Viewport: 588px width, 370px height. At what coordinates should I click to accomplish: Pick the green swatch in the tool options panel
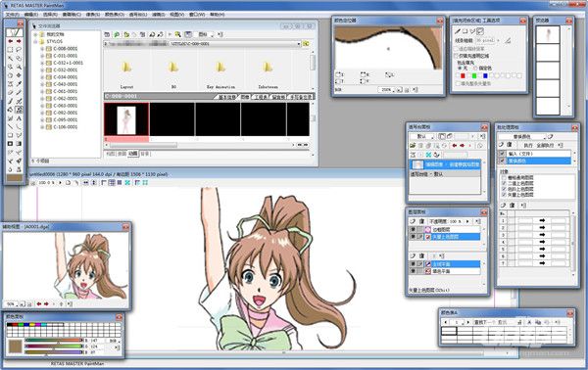click(x=474, y=75)
